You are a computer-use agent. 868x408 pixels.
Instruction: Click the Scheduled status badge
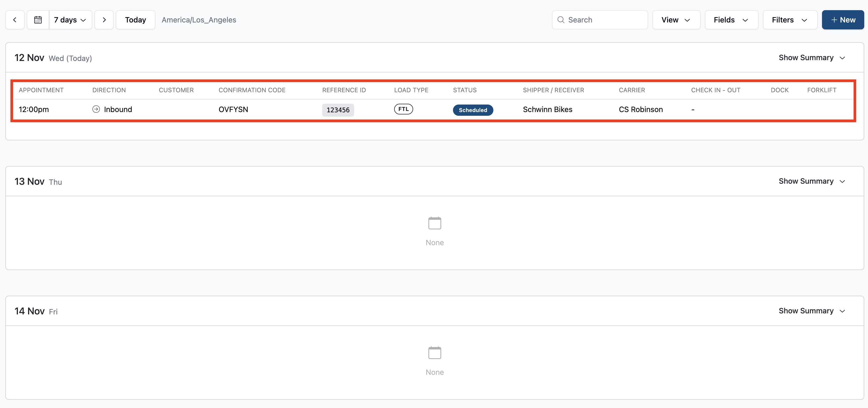click(473, 110)
